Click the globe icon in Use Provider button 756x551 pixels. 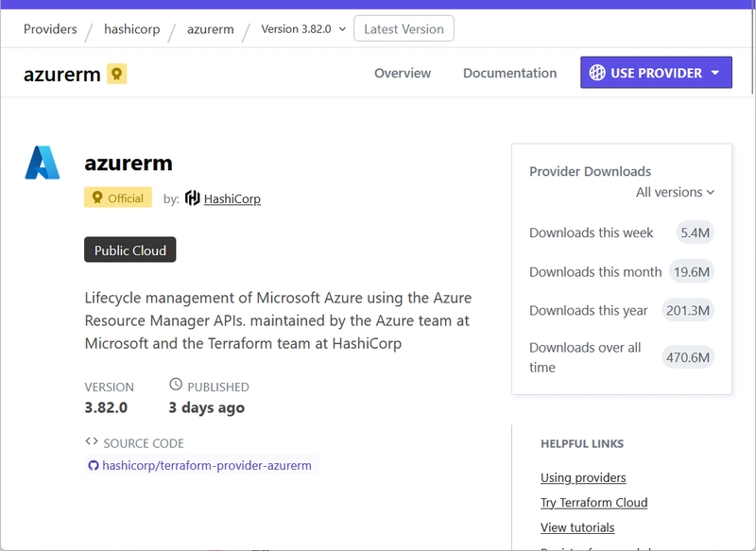pos(597,73)
